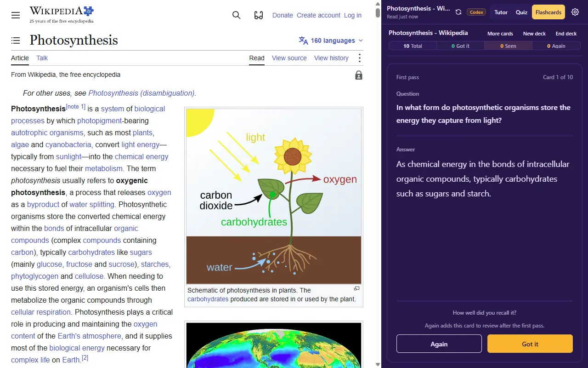Click the refresh icon in the side panel
This screenshot has width=588, height=368.
(x=458, y=12)
